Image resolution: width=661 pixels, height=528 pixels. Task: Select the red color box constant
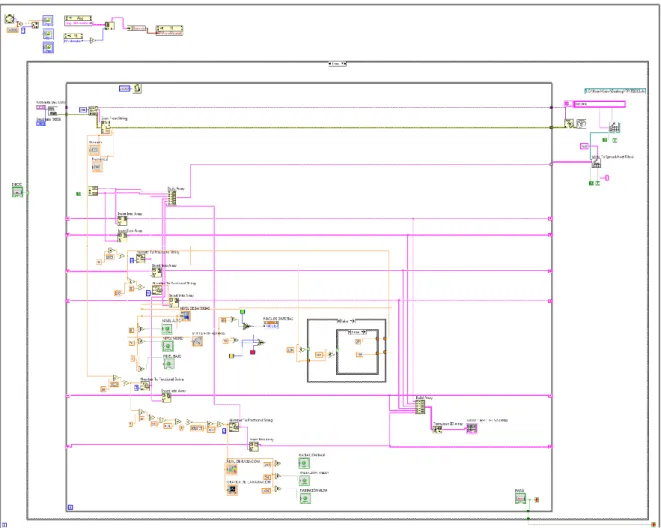[253, 352]
